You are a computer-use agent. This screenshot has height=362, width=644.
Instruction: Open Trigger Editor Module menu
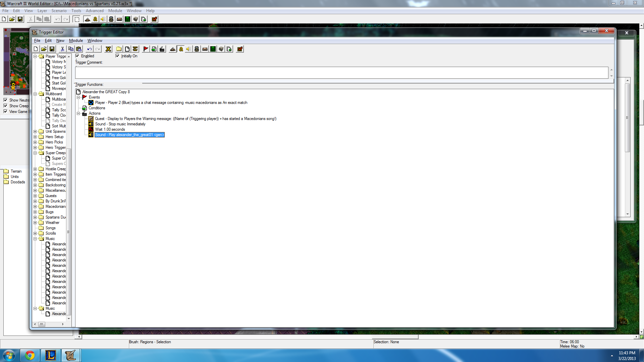pos(76,41)
